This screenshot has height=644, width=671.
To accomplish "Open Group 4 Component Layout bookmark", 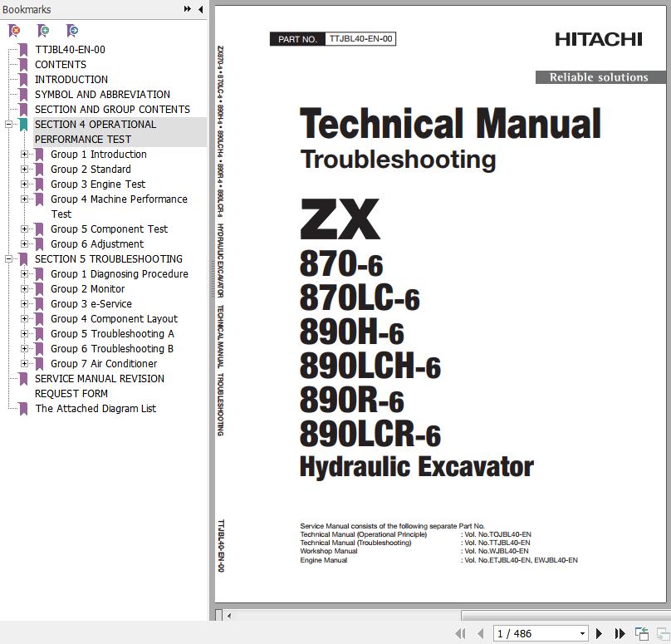I will 115,319.
